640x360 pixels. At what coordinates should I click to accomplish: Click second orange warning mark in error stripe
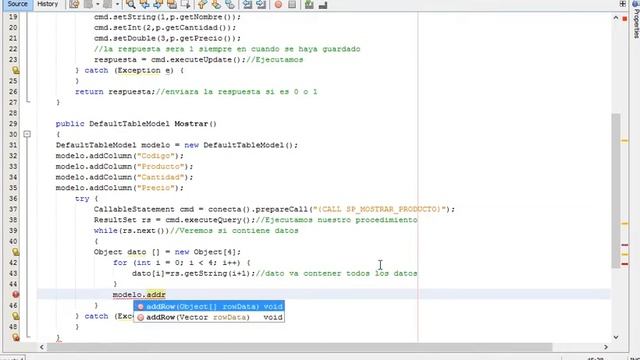pos(624,223)
